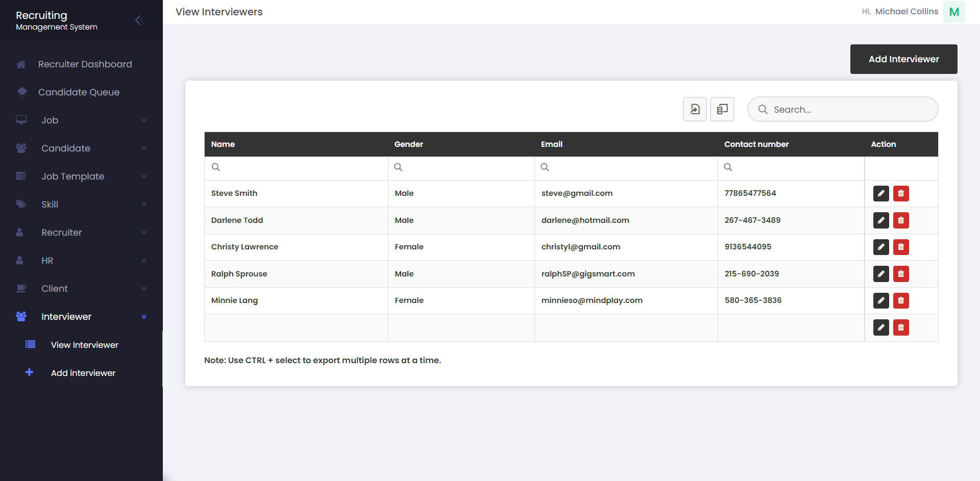980x481 pixels.
Task: Delete Darlene Todd using the red trash icon
Action: (900, 220)
